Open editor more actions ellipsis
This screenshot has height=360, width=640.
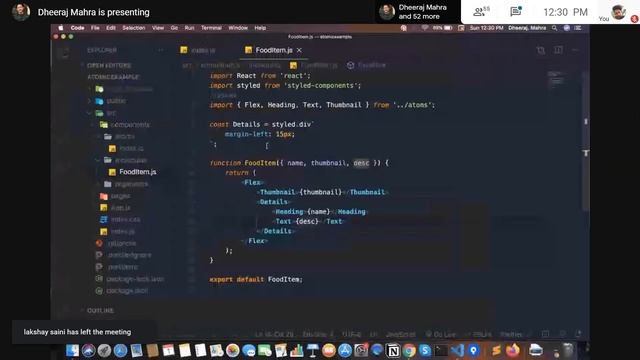(x=575, y=50)
